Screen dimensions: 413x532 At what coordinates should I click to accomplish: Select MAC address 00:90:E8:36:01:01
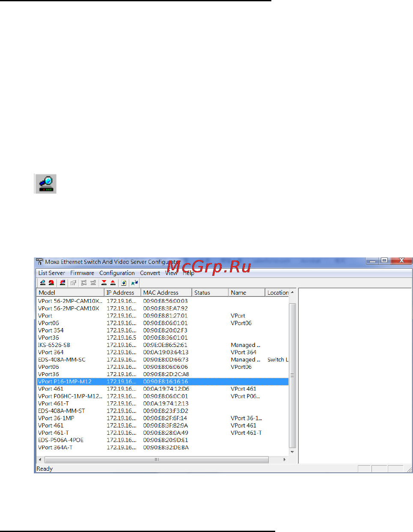point(165,338)
